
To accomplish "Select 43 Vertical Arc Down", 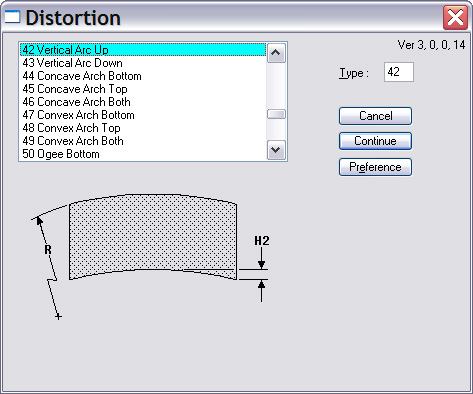I will coord(143,63).
